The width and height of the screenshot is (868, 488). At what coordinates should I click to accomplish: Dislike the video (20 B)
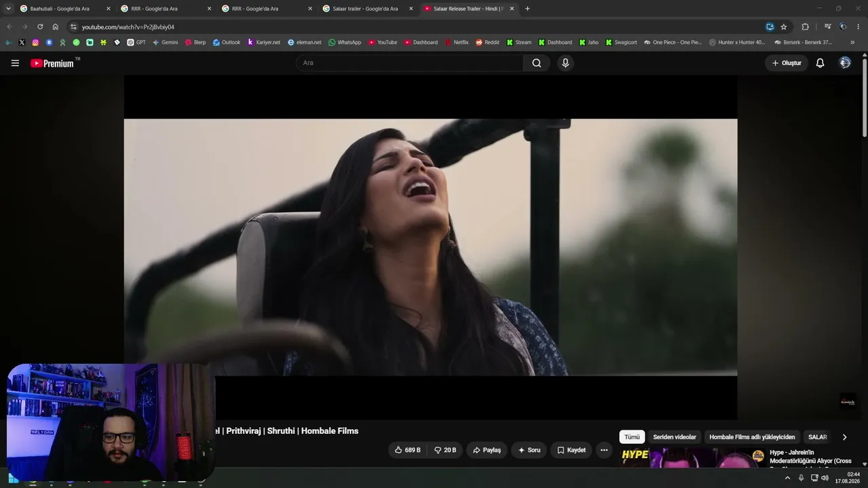coord(445,450)
